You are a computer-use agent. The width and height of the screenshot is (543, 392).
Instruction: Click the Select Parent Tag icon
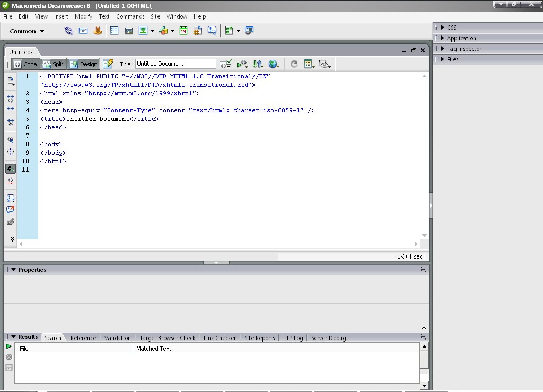click(x=11, y=140)
